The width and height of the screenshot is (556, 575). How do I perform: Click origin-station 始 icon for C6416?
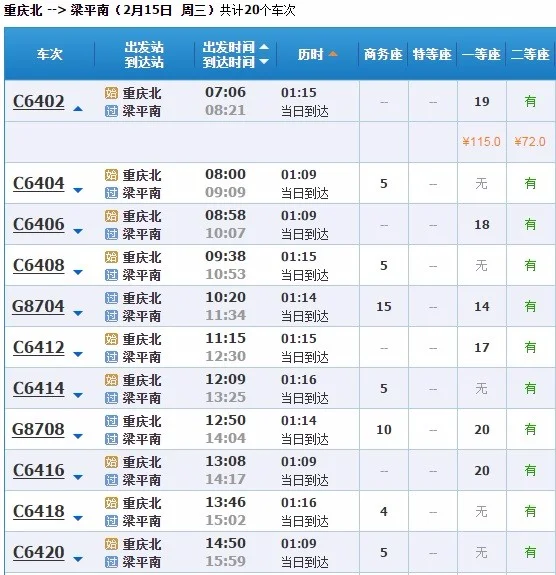111,462
